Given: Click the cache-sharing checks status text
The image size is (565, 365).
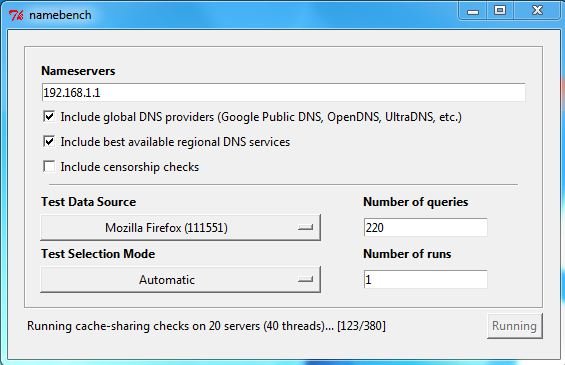Looking at the screenshot, I should pyautogui.click(x=206, y=326).
